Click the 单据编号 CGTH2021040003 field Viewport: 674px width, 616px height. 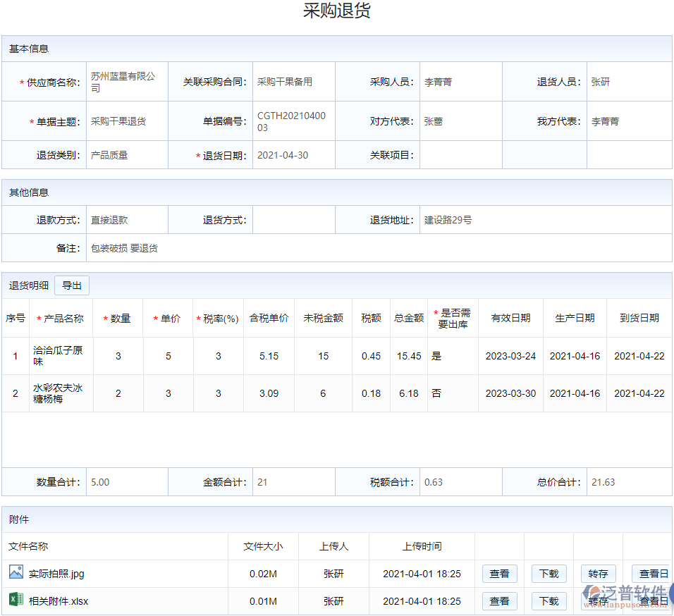[x=294, y=121]
